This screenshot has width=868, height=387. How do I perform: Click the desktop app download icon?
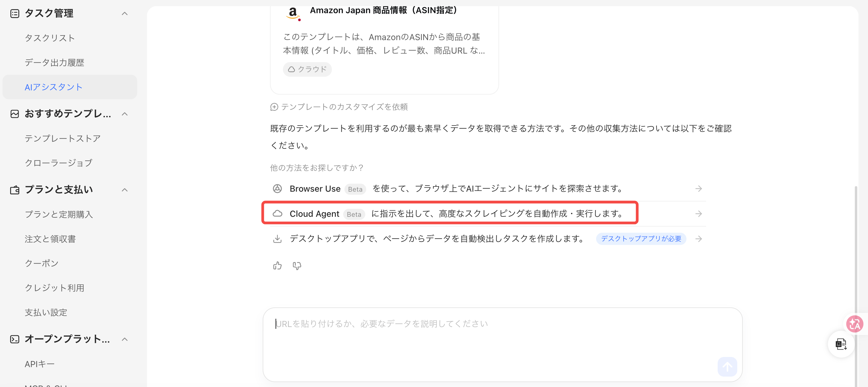coord(277,239)
